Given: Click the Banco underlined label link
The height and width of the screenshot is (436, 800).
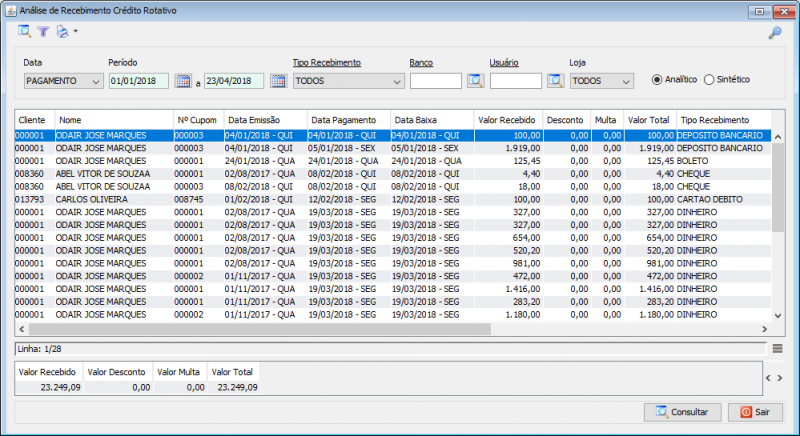Looking at the screenshot, I should (421, 63).
